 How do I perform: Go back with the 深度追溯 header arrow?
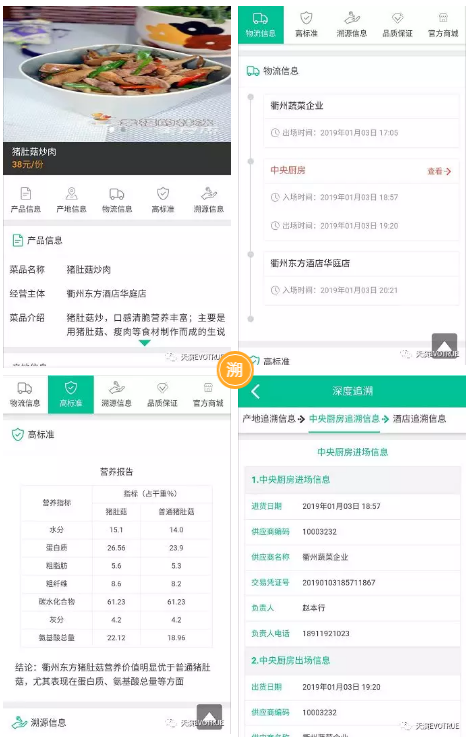point(256,391)
